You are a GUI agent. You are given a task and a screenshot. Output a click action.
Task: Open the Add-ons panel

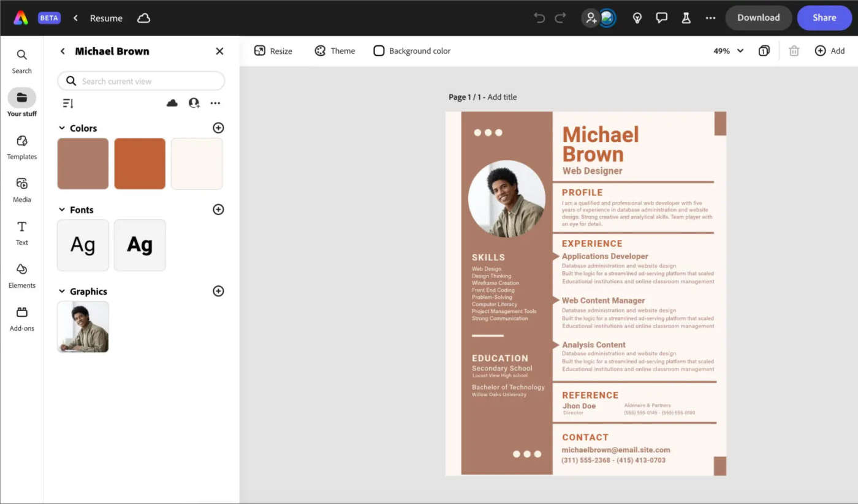point(21,318)
